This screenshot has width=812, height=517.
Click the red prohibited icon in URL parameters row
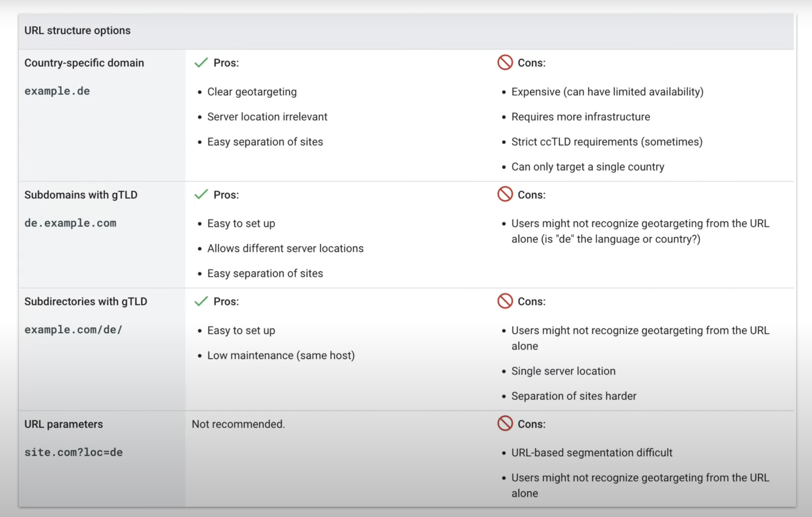[505, 424]
